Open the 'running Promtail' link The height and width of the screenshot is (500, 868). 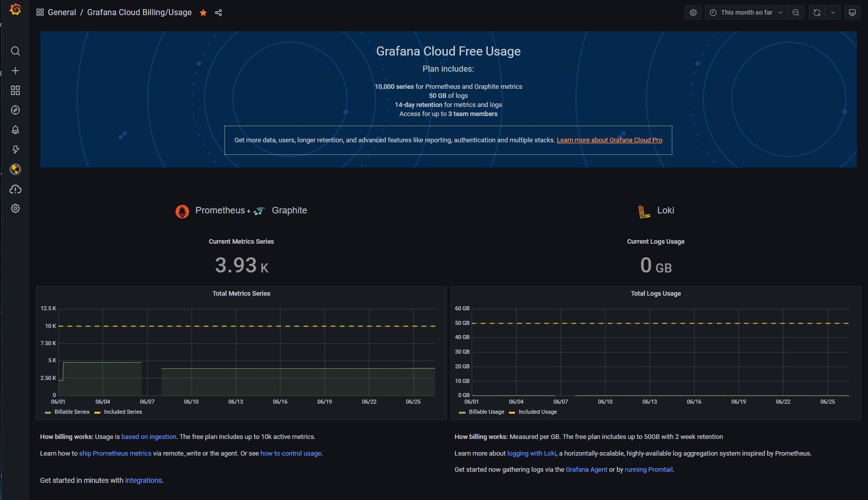click(x=649, y=470)
